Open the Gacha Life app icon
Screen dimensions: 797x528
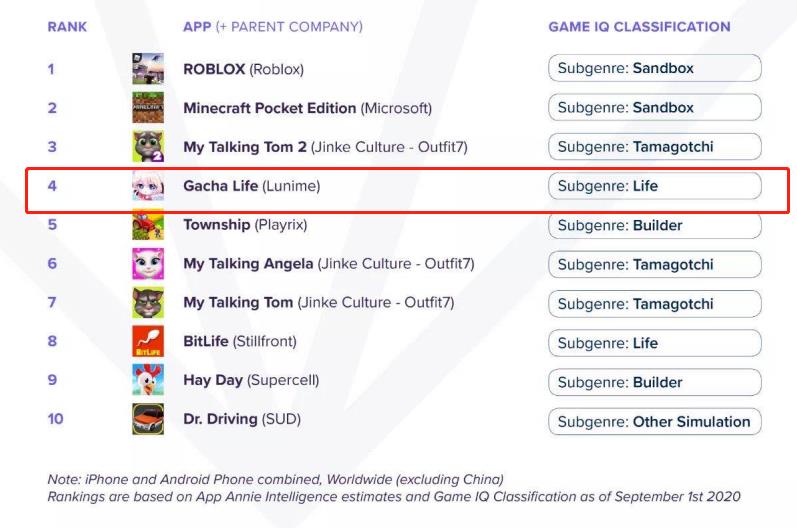pos(148,185)
